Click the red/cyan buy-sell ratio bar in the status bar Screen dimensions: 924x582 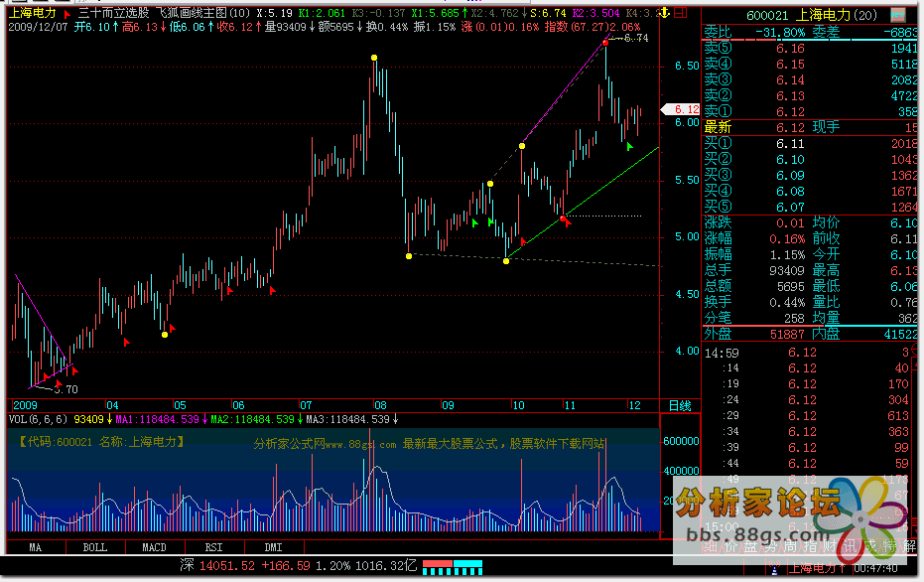453,566
